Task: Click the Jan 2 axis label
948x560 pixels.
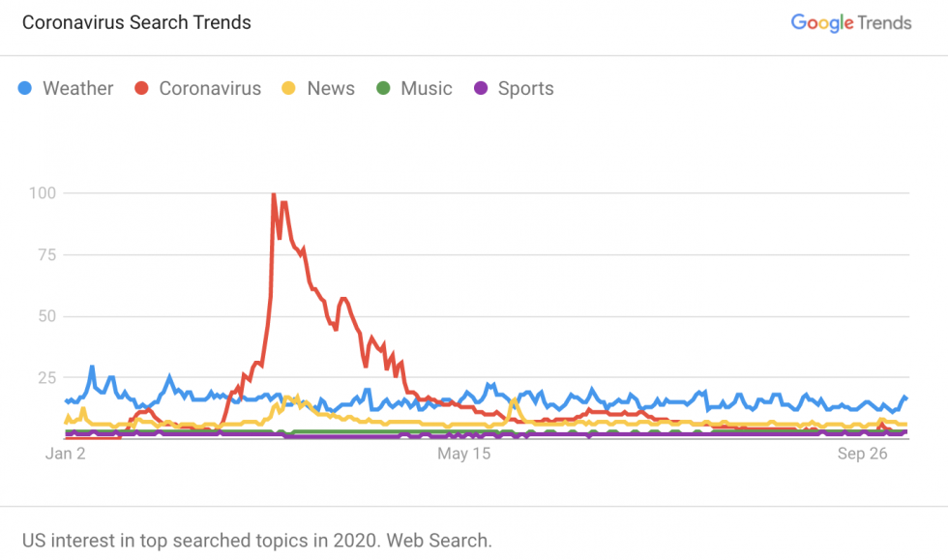Action: (x=67, y=453)
